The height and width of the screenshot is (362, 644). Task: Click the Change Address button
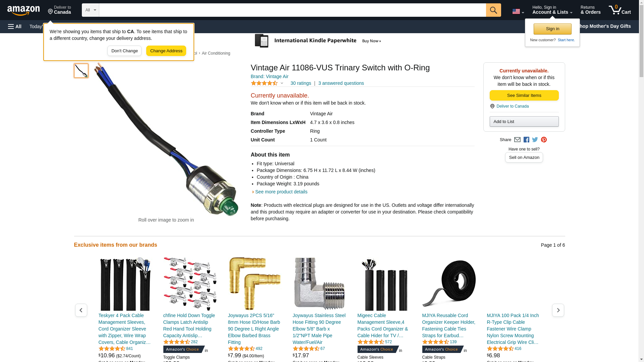(166, 51)
